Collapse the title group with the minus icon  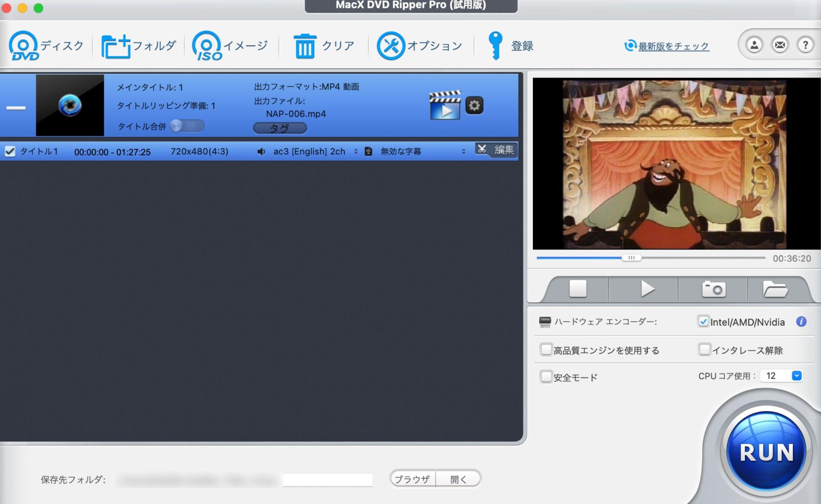click(16, 108)
